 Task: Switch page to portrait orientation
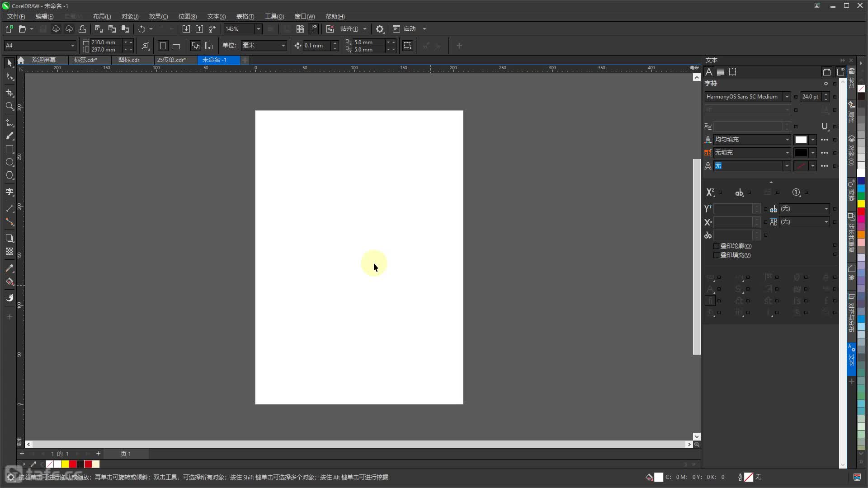163,46
